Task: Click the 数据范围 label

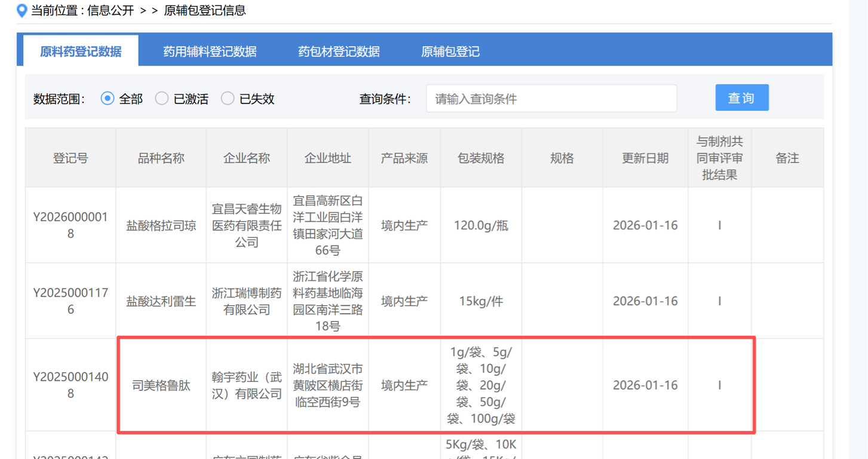Action: [59, 99]
